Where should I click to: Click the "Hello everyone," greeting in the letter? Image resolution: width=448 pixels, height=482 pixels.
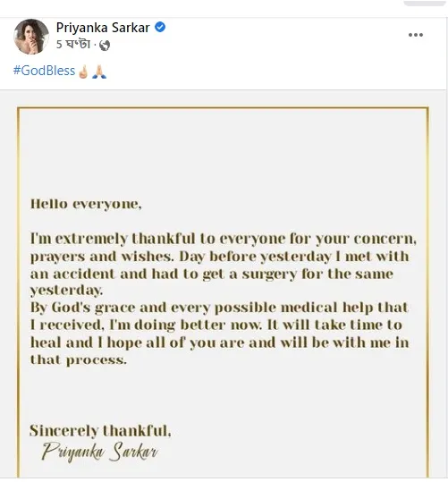[x=86, y=205]
